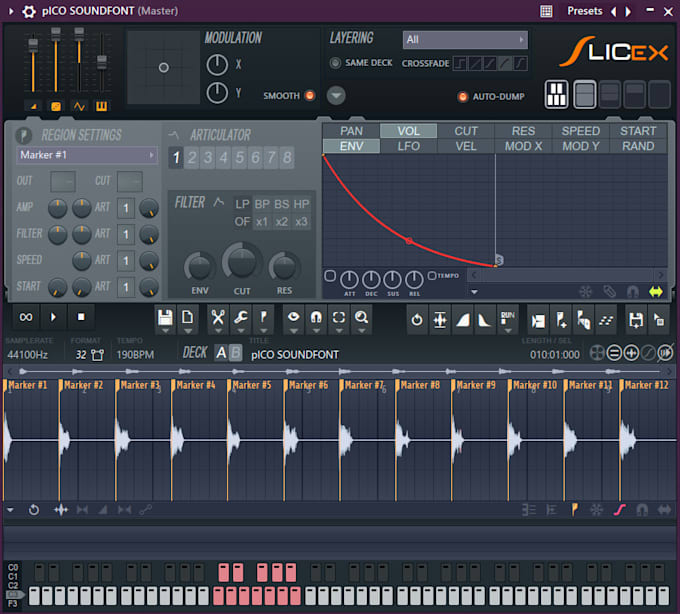This screenshot has height=614, width=680.
Task: Switch to the LFO editor tab
Action: [409, 146]
